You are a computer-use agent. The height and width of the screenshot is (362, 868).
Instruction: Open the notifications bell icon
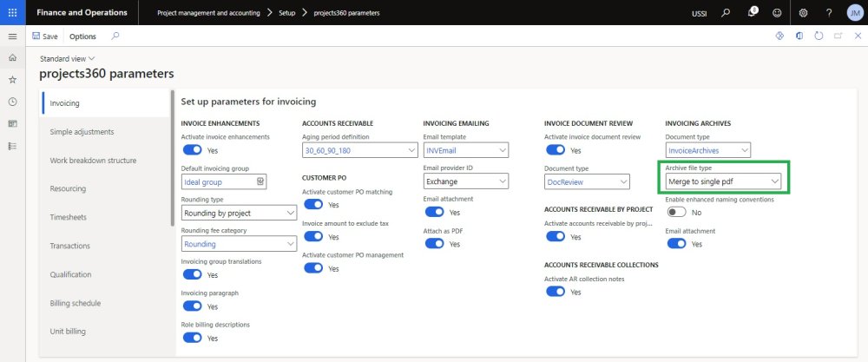[752, 13]
